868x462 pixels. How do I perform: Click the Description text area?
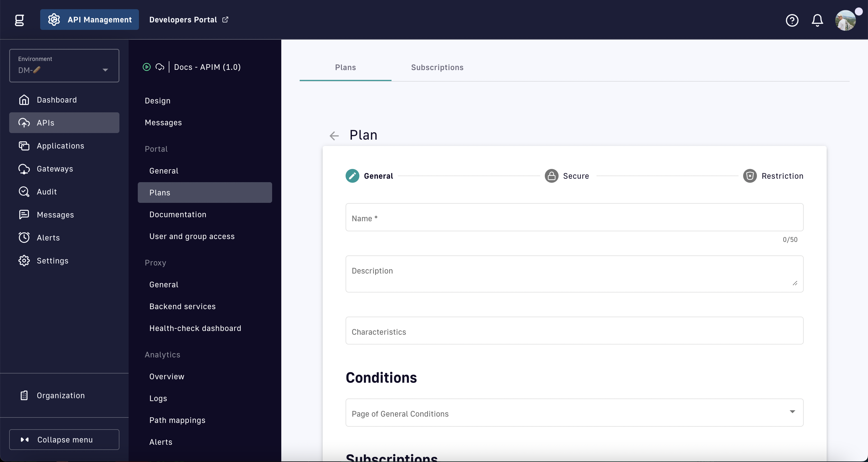(x=574, y=274)
